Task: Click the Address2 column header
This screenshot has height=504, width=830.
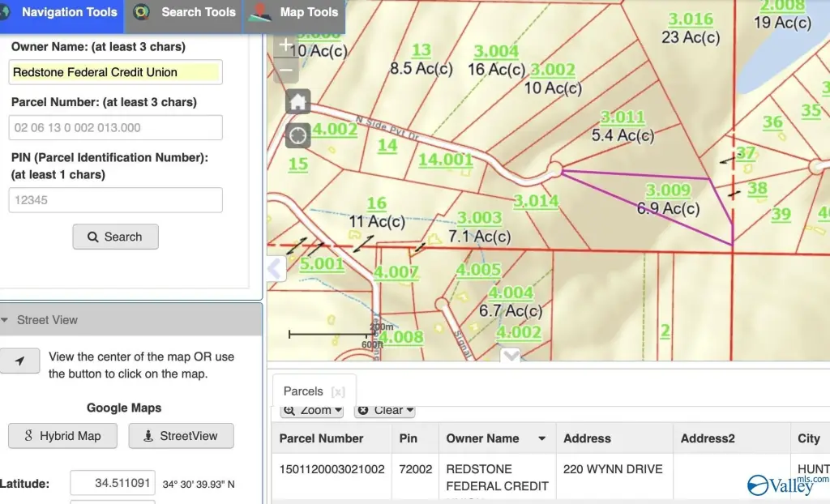Action: coord(732,438)
